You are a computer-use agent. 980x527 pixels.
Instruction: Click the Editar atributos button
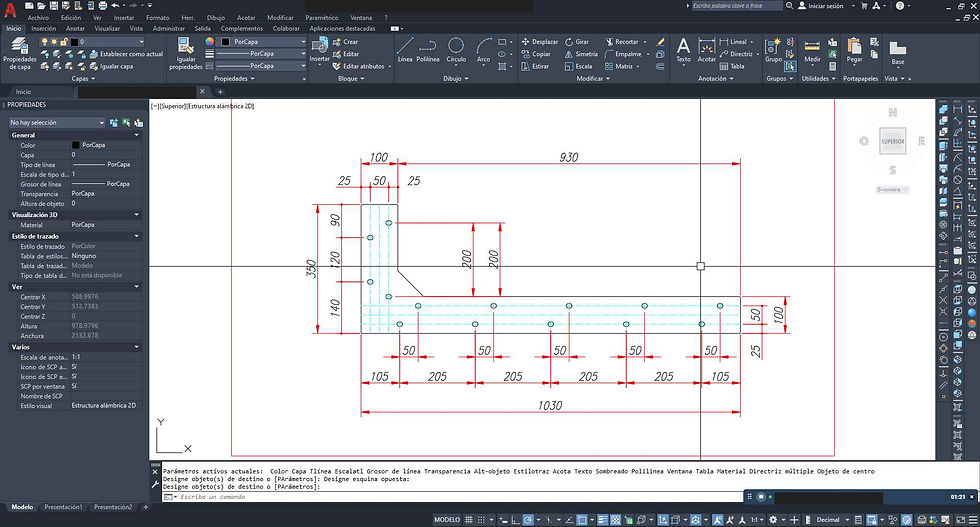(358, 66)
